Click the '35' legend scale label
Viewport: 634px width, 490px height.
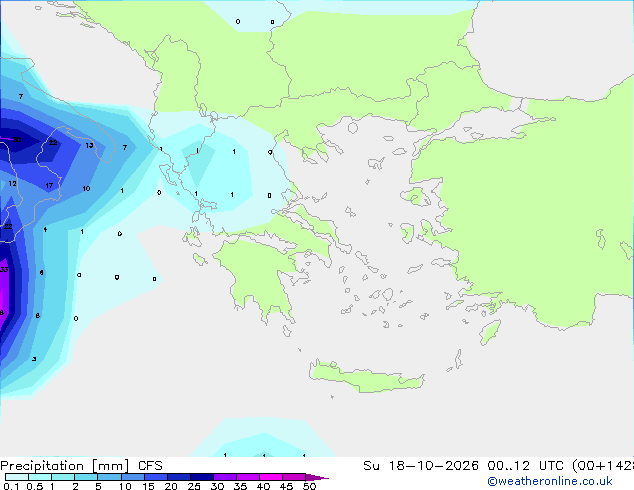240,486
